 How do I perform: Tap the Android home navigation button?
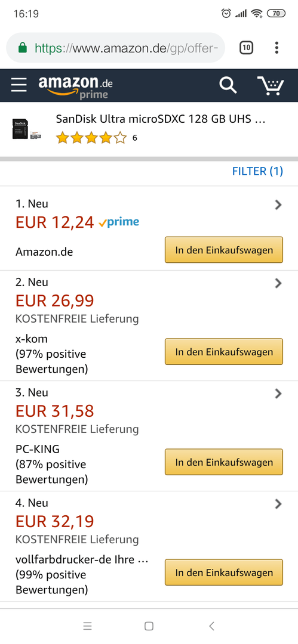pyautogui.click(x=149, y=626)
